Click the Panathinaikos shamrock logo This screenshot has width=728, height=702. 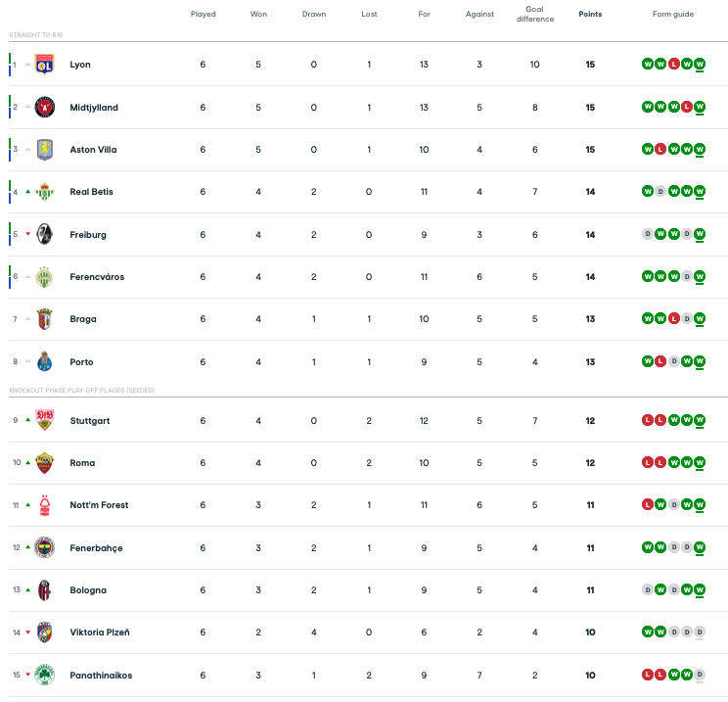tap(45, 675)
